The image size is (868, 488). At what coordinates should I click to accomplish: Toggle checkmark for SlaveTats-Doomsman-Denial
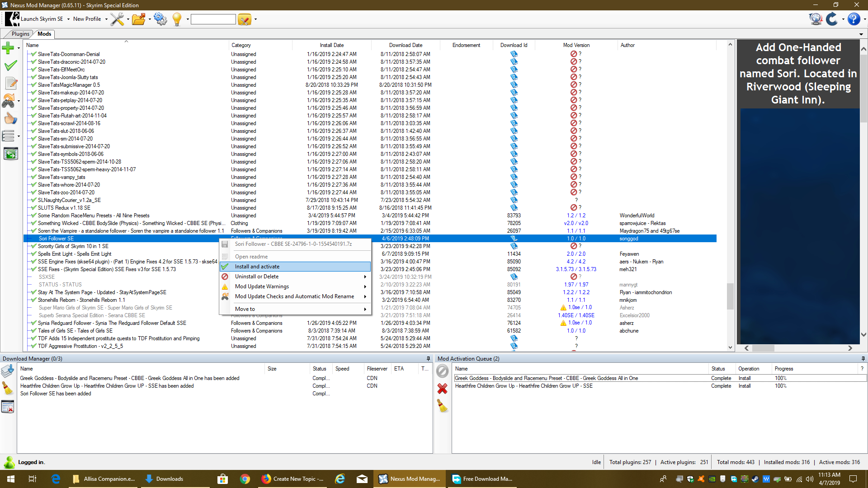[34, 54]
